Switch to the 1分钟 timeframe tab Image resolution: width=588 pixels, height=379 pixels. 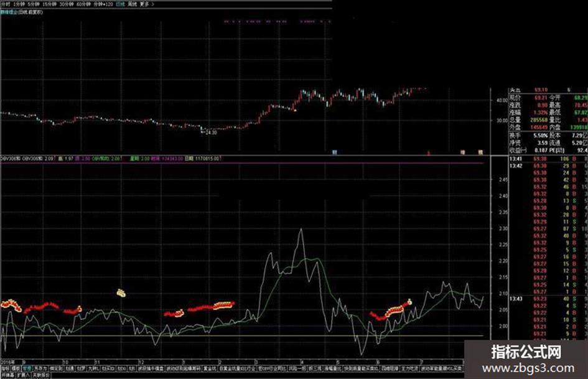[x=19, y=4]
